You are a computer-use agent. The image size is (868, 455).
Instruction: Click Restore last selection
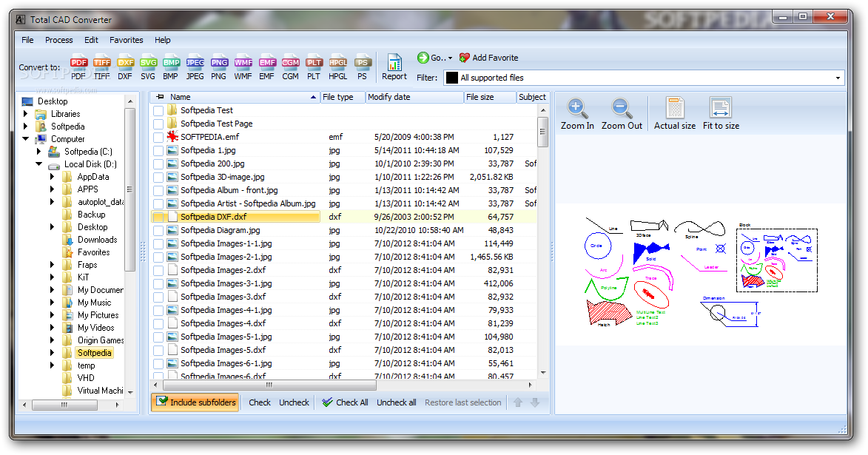(462, 402)
